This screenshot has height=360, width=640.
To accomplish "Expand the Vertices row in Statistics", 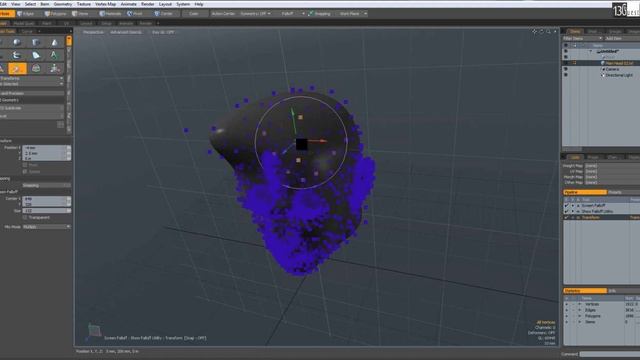I will pyautogui.click(x=580, y=304).
